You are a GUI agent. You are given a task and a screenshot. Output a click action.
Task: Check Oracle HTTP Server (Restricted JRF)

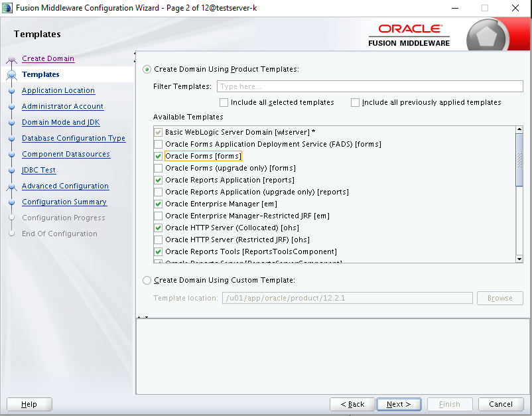point(158,240)
